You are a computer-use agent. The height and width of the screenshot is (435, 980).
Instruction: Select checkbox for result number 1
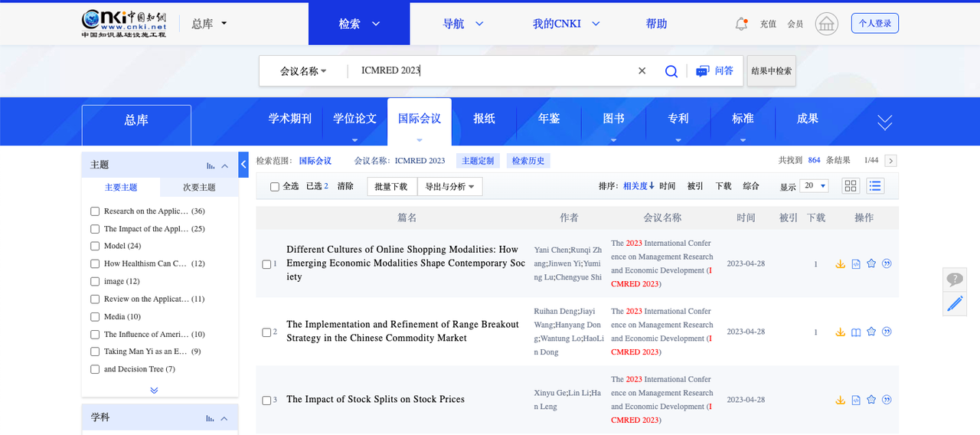pyautogui.click(x=266, y=264)
